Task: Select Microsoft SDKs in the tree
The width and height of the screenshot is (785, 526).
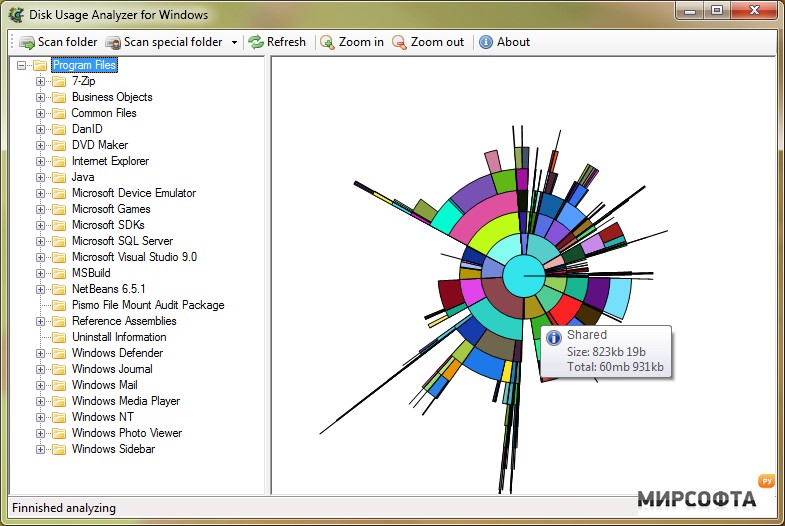Action: 108,225
